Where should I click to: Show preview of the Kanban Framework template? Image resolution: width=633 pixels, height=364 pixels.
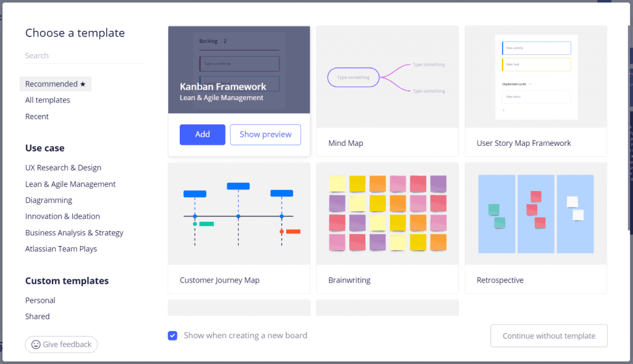(x=265, y=134)
